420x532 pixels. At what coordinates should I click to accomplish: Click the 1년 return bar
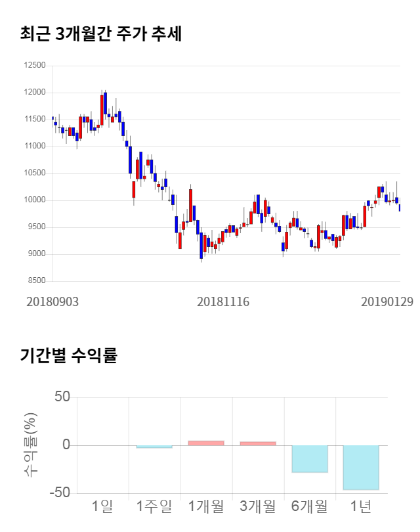click(x=361, y=468)
